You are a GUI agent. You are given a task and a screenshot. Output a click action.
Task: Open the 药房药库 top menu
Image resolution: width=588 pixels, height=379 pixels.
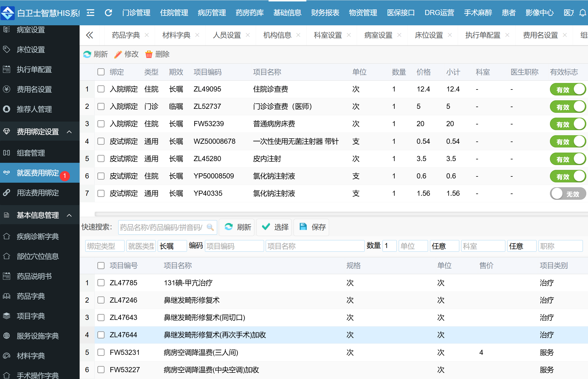(x=250, y=13)
